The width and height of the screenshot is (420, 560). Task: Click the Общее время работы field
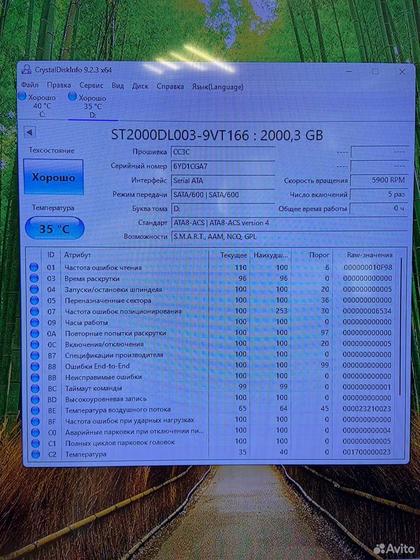click(379, 208)
